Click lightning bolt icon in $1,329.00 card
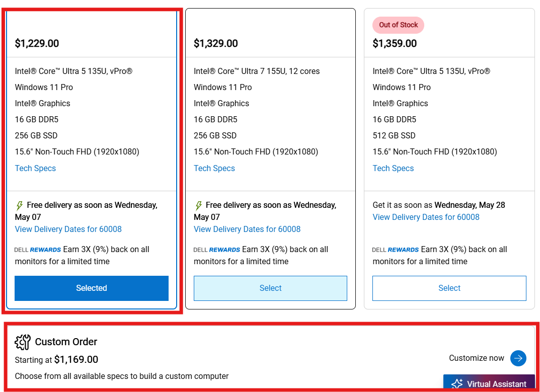The width and height of the screenshot is (540, 392). click(x=199, y=205)
